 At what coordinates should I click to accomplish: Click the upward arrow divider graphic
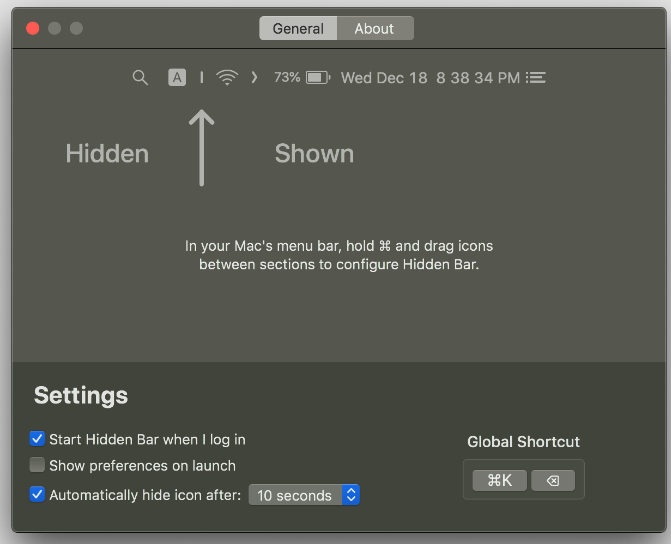click(x=202, y=148)
